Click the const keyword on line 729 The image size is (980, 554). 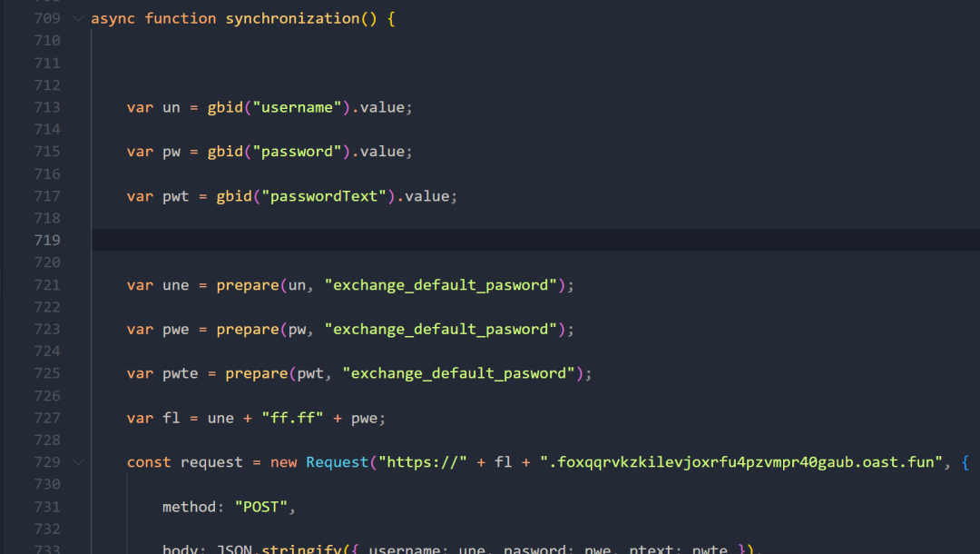click(x=149, y=462)
